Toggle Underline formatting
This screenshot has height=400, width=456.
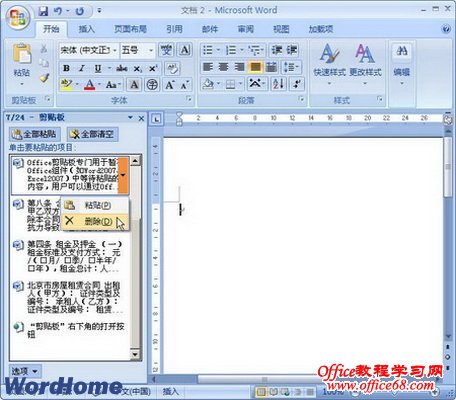click(x=98, y=68)
